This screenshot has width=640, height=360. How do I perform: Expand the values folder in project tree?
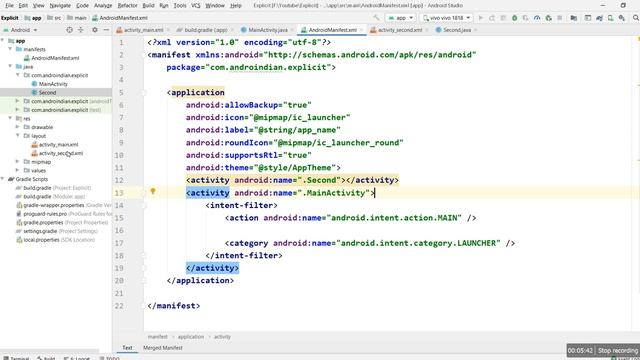point(18,171)
